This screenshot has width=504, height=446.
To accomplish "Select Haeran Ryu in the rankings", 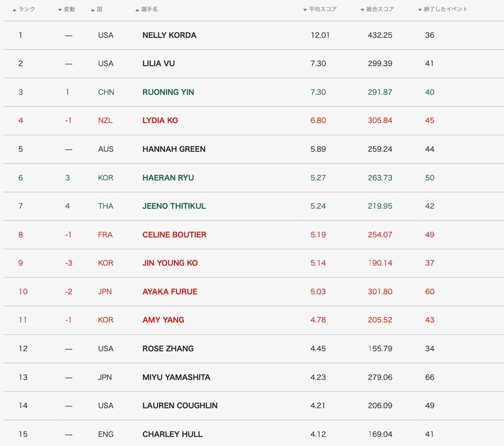I will [168, 178].
